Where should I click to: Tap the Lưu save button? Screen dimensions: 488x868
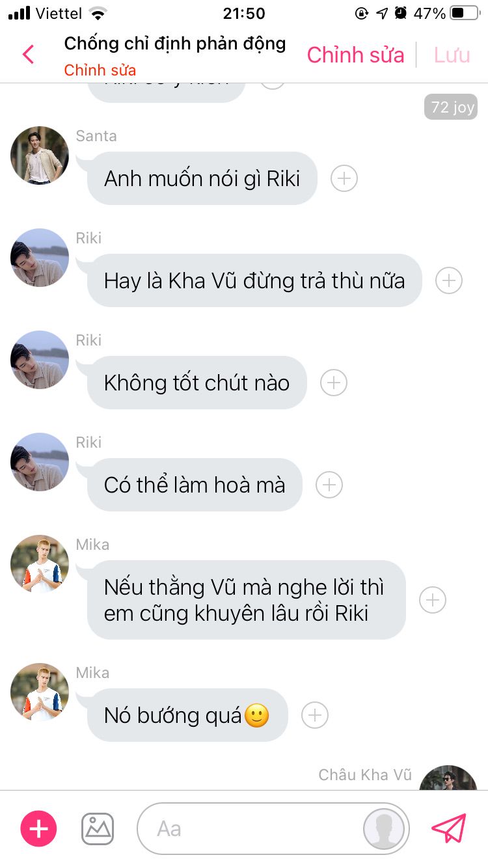click(452, 55)
